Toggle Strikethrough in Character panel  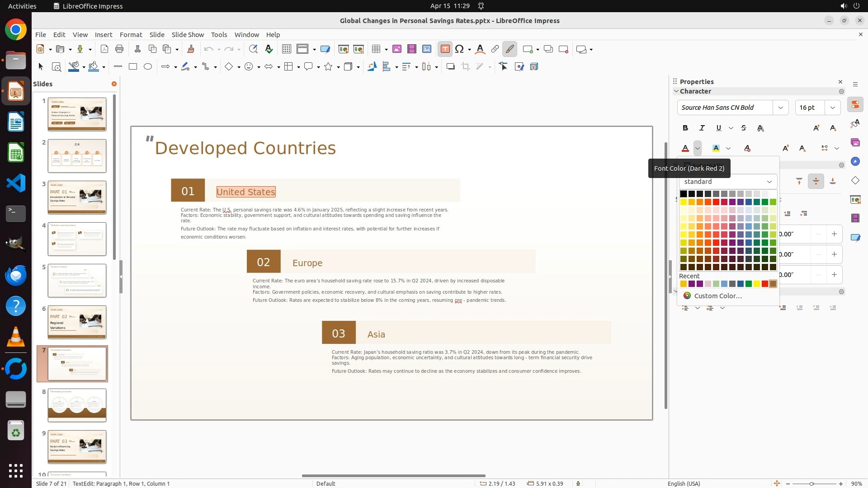click(x=744, y=128)
